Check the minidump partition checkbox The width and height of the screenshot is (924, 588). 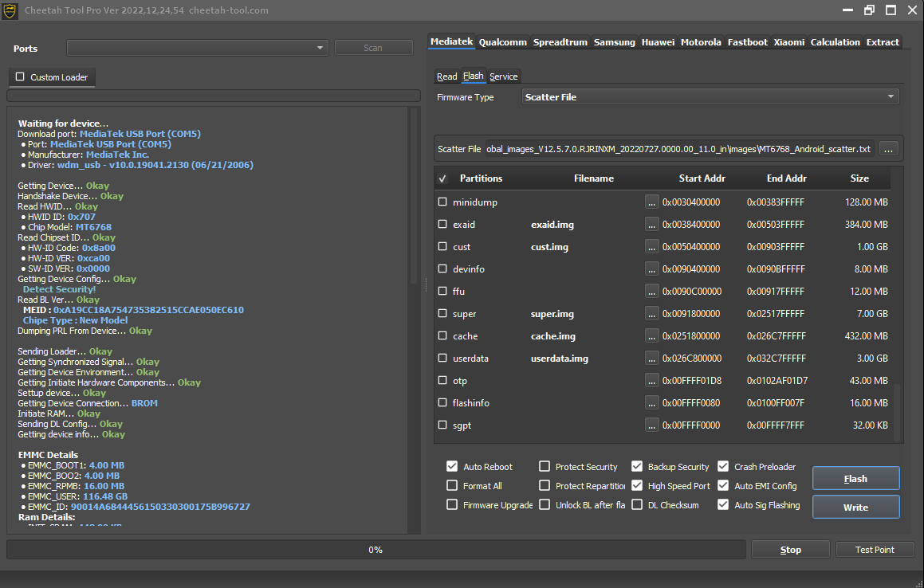[x=442, y=202]
